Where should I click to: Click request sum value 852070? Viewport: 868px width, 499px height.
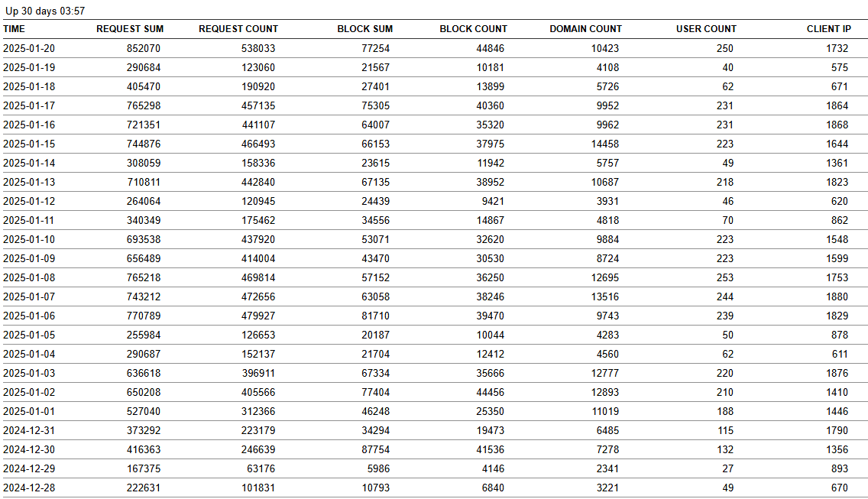pos(144,48)
